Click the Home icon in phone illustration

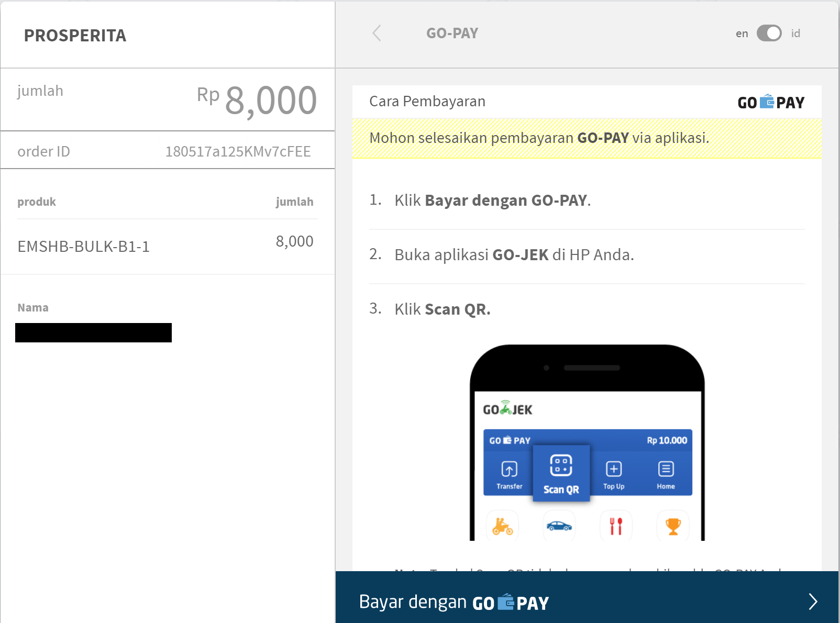(666, 474)
